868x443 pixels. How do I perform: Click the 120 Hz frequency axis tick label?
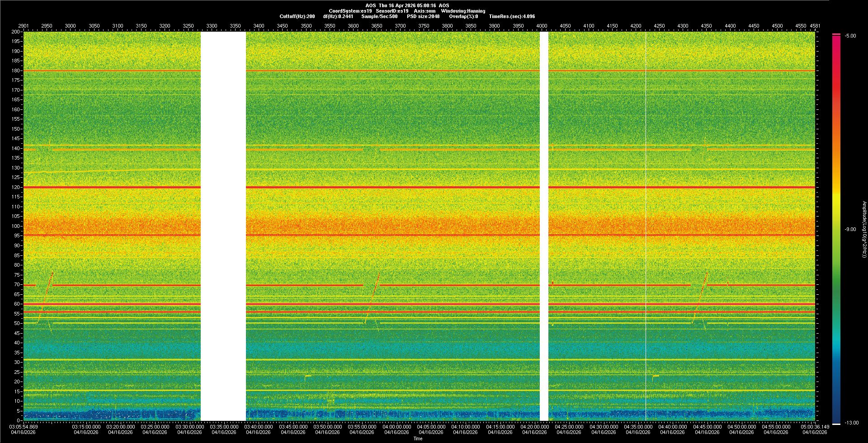coord(16,187)
